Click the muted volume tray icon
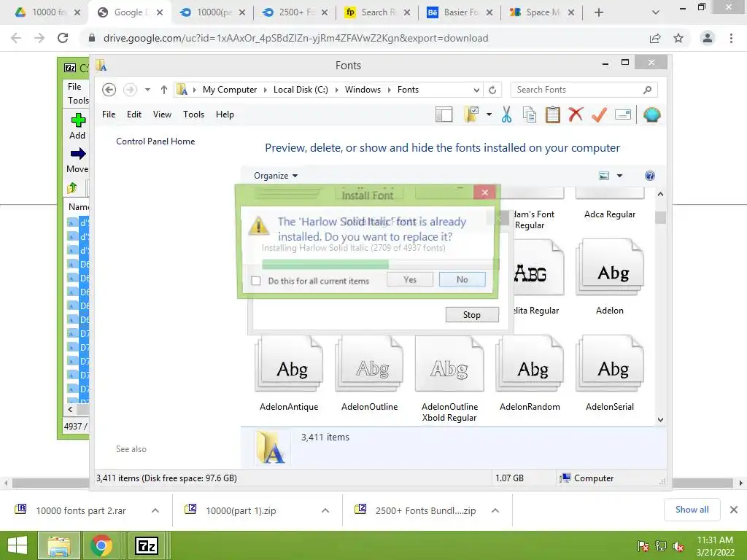Image resolution: width=747 pixels, height=560 pixels. point(678,546)
